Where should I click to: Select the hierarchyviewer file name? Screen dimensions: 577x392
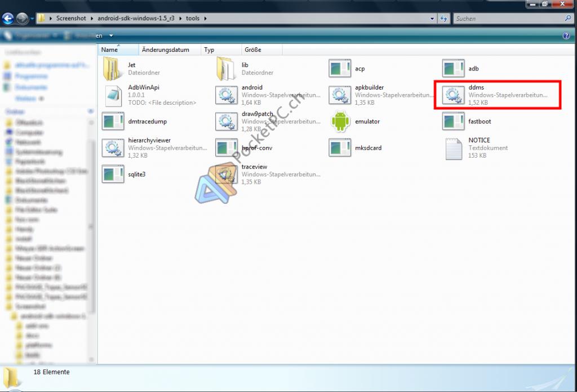pyautogui.click(x=149, y=140)
